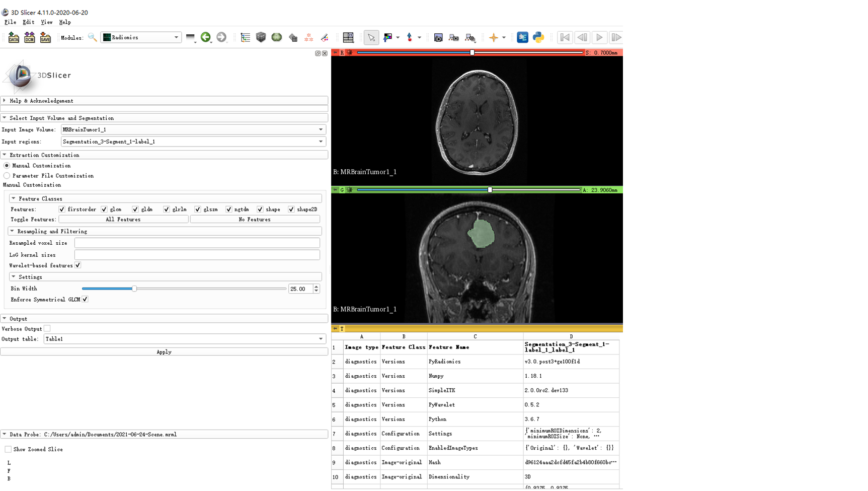Open the Edit menu

coord(28,22)
